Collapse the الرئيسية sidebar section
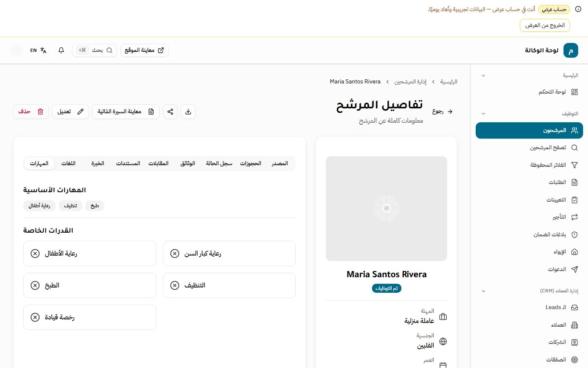The width and height of the screenshot is (588, 368). click(x=483, y=76)
